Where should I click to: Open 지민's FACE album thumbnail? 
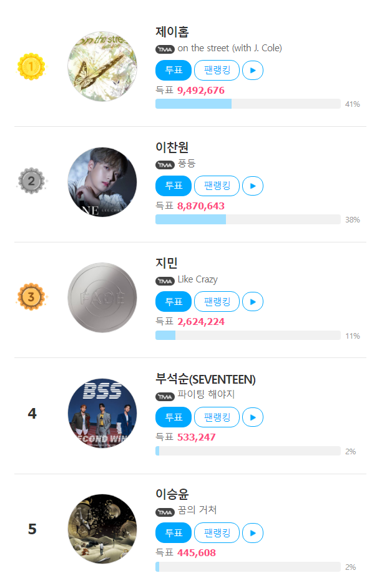point(102,298)
